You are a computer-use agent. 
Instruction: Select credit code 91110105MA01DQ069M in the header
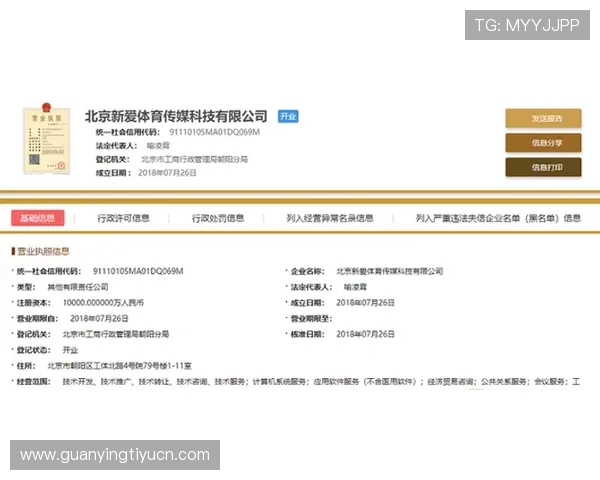click(x=215, y=132)
